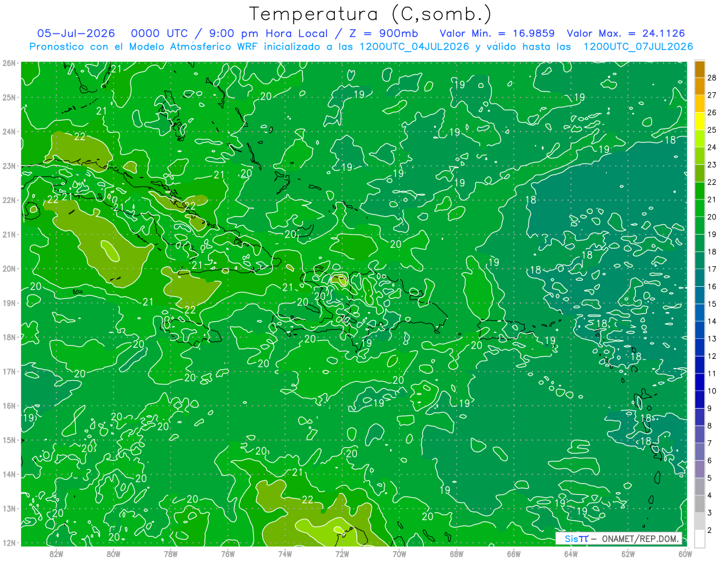Click latitude axis label '12N'
The width and height of the screenshot is (728, 562).
coord(9,543)
